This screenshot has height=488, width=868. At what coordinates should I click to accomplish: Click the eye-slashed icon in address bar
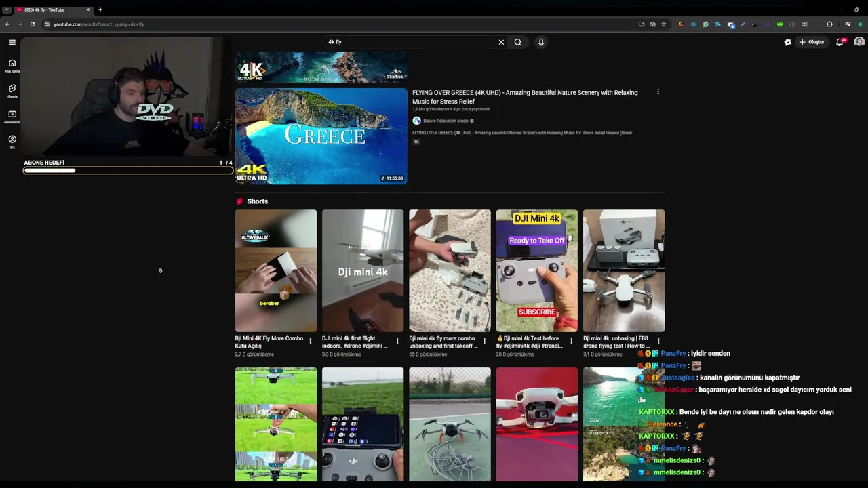click(652, 24)
